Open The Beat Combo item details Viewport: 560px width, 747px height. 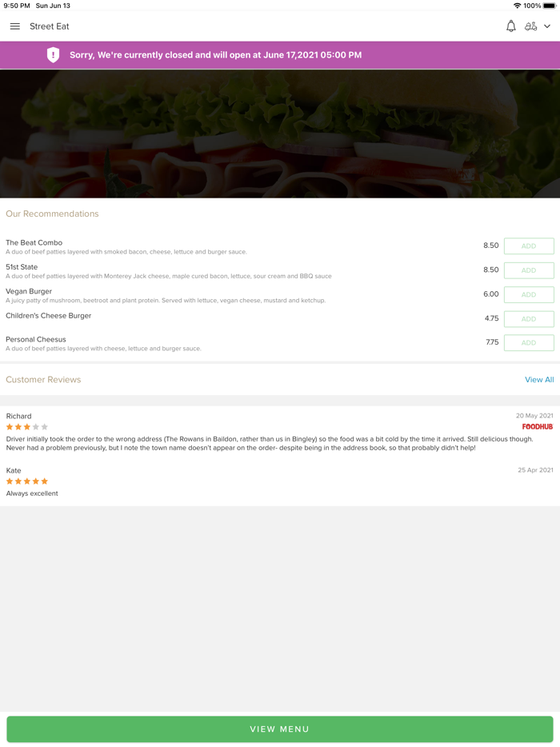34,242
